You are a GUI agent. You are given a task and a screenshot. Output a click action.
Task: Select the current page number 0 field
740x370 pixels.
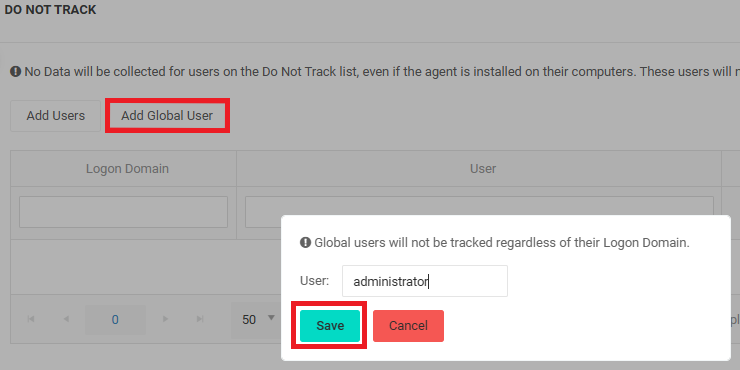point(115,320)
